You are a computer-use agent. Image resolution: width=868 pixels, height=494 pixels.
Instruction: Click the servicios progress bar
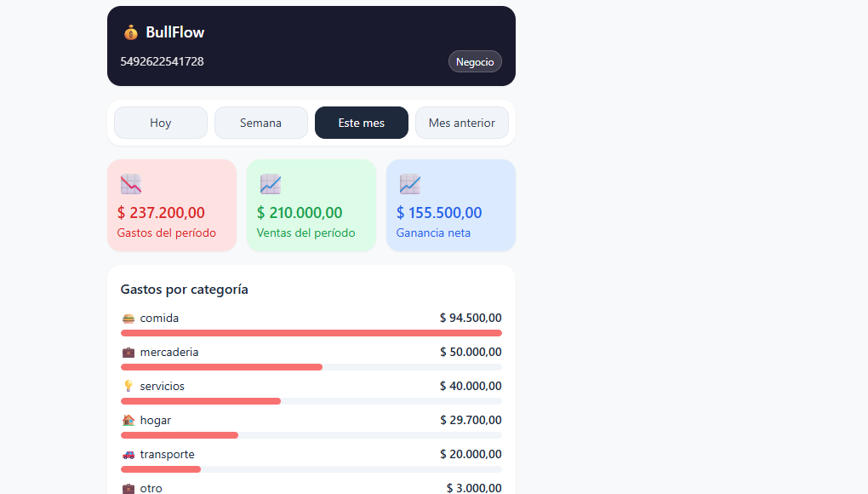click(x=311, y=401)
